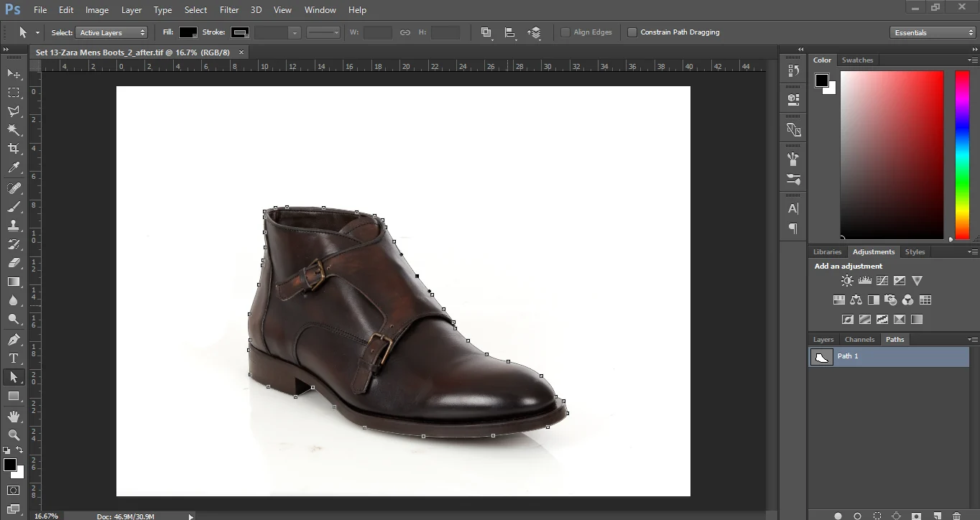Open the Select Active Layers dropdown
The image size is (980, 520).
pyautogui.click(x=112, y=32)
